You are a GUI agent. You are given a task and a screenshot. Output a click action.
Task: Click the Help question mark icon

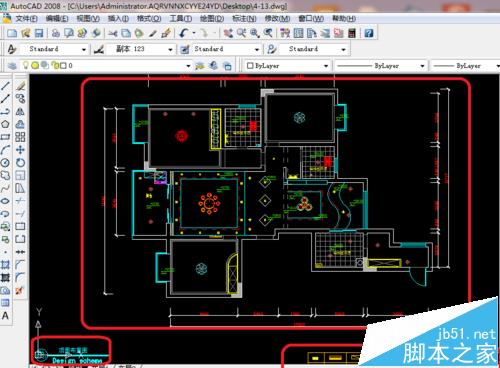368,33
